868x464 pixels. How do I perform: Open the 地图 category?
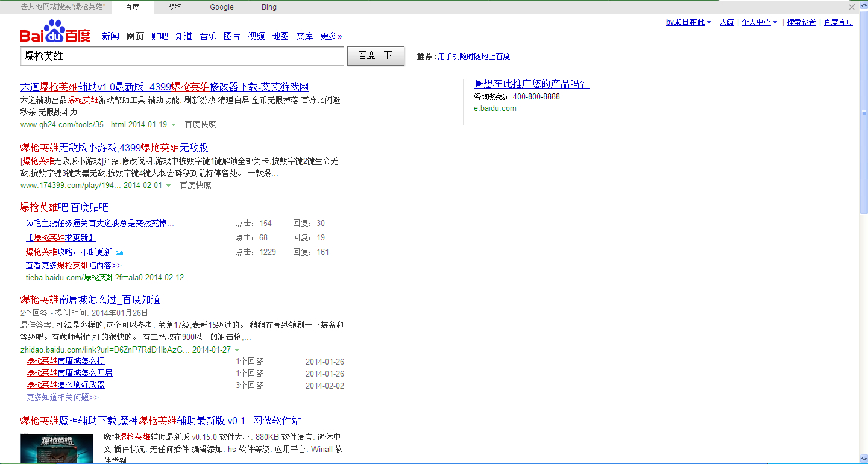tap(281, 36)
